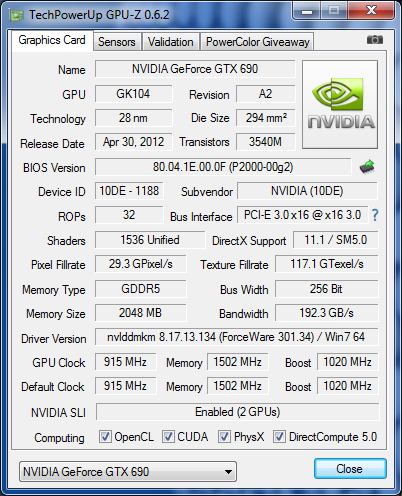Toggle the CUDA checkbox
Image resolution: width=402 pixels, height=496 pixels.
168,436
